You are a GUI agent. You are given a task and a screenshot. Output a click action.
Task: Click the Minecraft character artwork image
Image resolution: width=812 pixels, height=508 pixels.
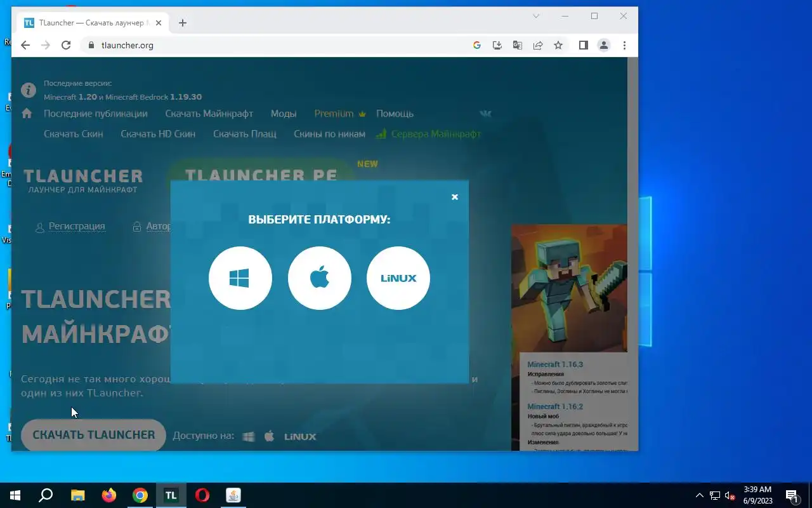click(569, 288)
